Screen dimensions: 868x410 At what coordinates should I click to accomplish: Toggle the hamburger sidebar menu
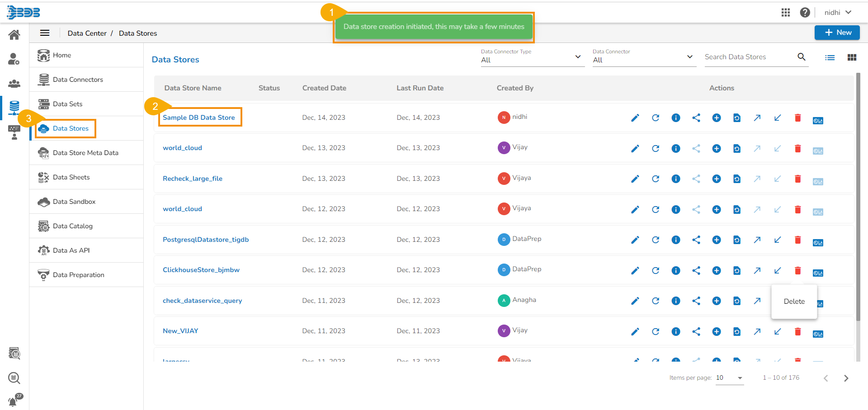point(45,33)
